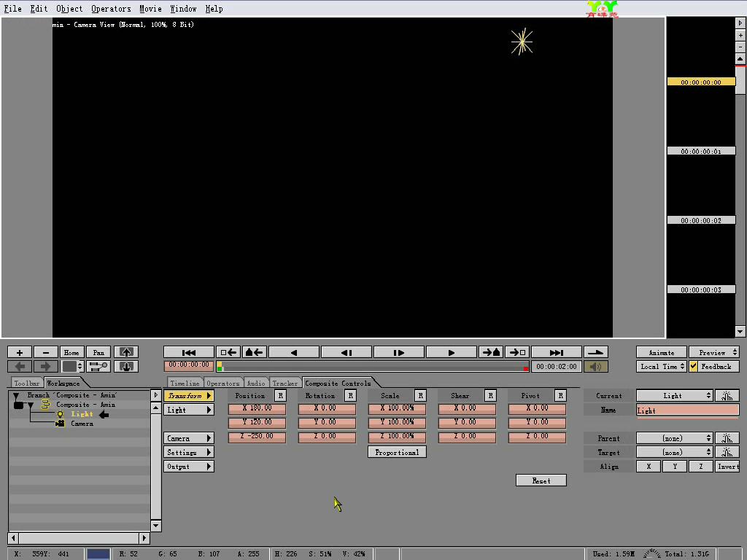Open the Camera controls category
Viewport: 747px width, 560px height.
coord(189,438)
